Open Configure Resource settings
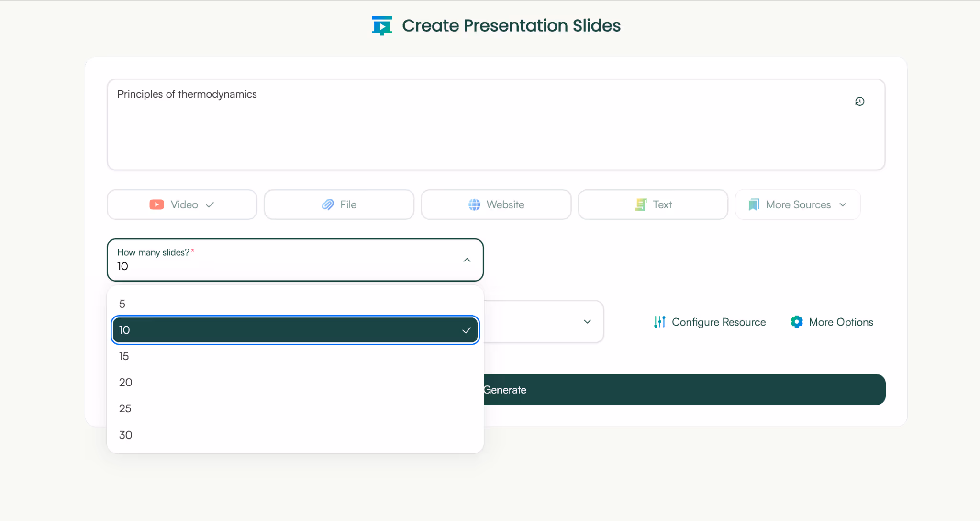This screenshot has height=521, width=980. click(718, 322)
